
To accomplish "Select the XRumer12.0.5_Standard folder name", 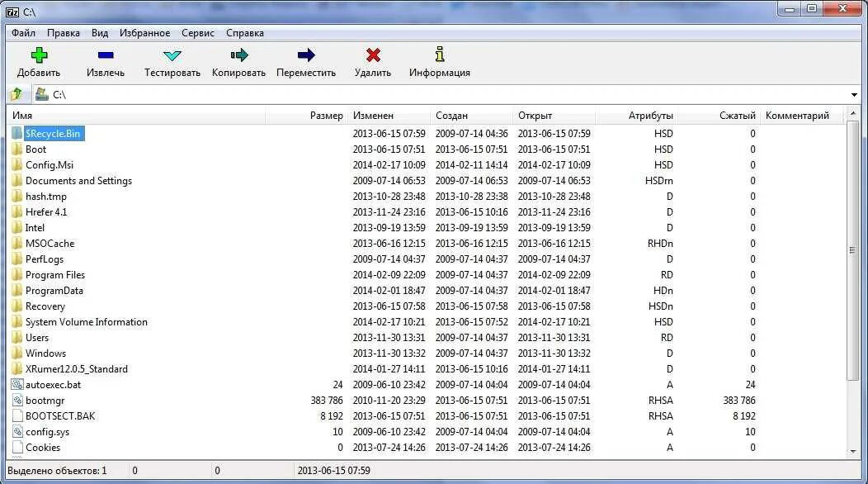I will click(77, 368).
